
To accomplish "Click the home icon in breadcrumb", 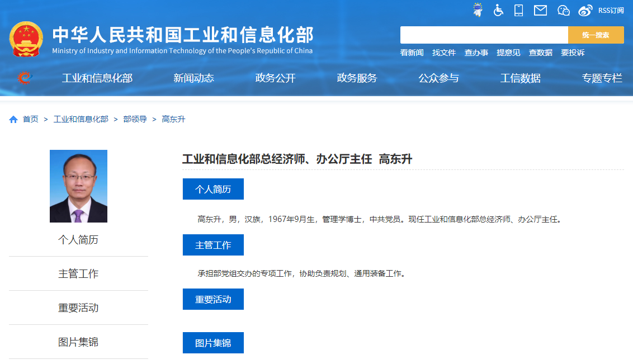I will pyautogui.click(x=13, y=119).
